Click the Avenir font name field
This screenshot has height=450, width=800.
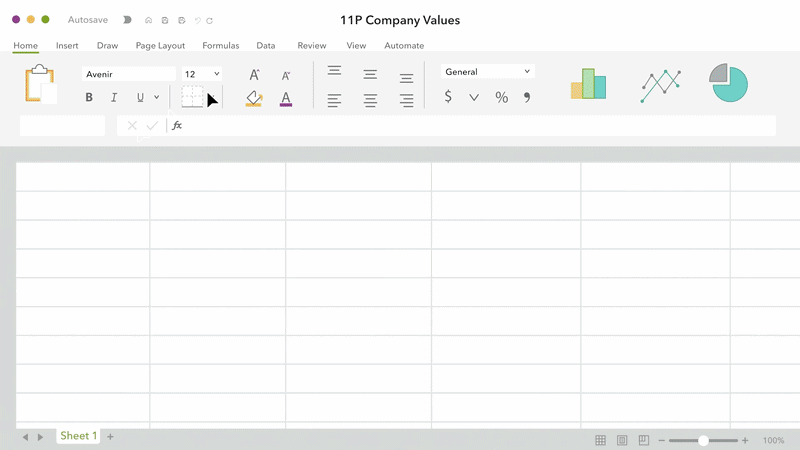(x=129, y=74)
